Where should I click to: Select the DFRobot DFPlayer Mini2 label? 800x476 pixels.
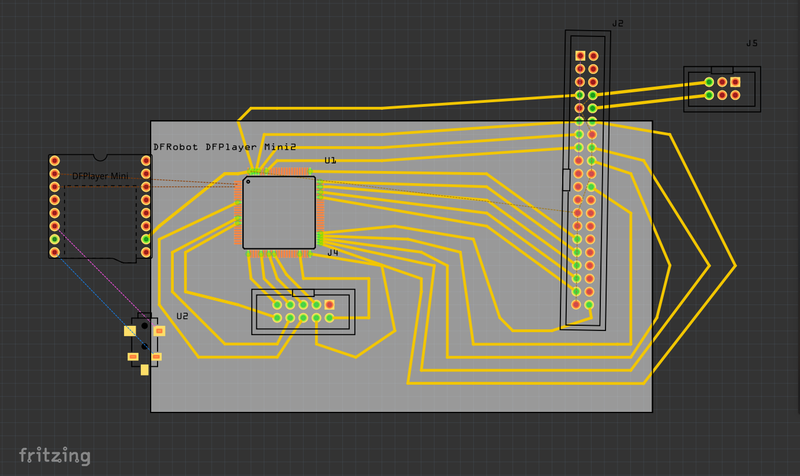coord(224,147)
